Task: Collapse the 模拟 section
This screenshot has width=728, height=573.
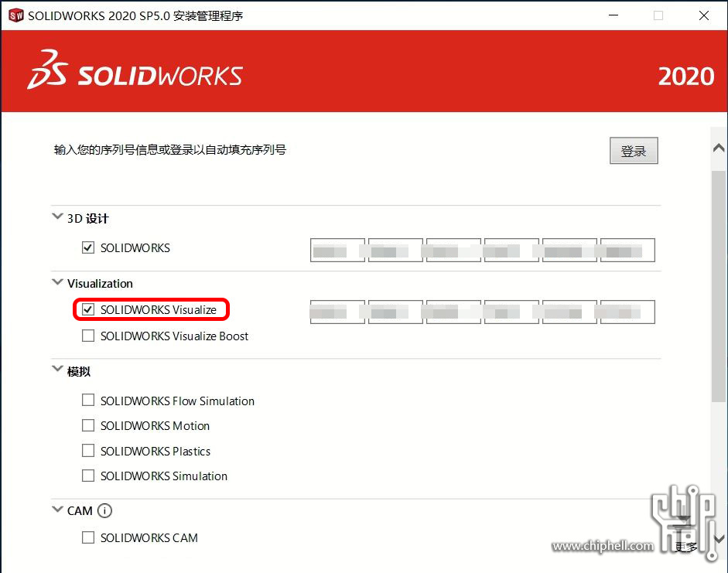Action: (x=57, y=370)
